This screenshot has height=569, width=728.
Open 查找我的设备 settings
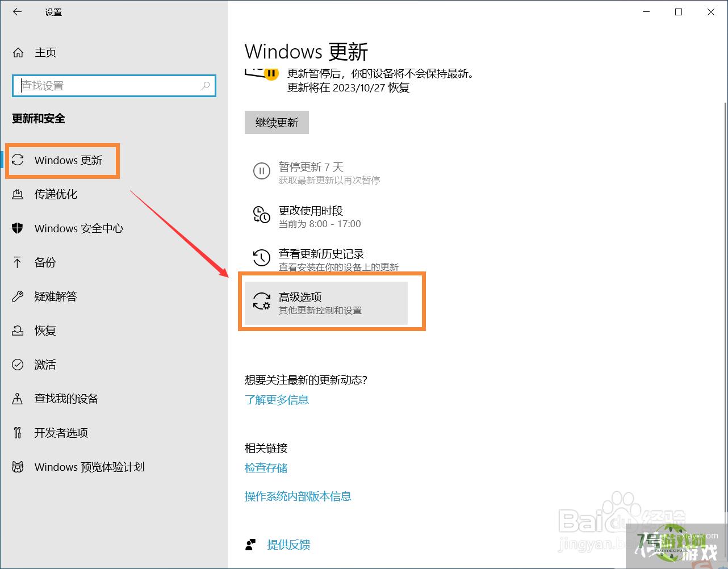click(66, 399)
